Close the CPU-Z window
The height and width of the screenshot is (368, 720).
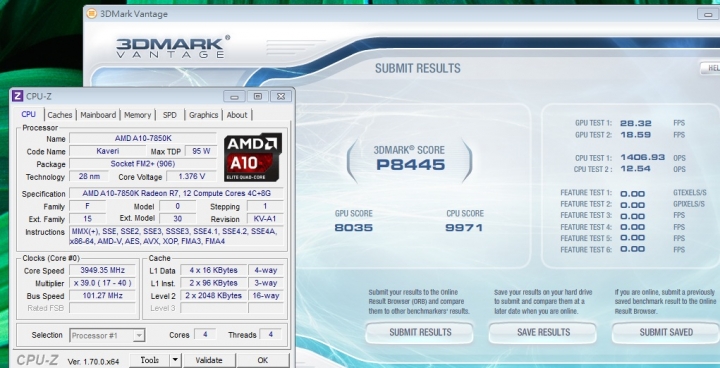click(281, 96)
